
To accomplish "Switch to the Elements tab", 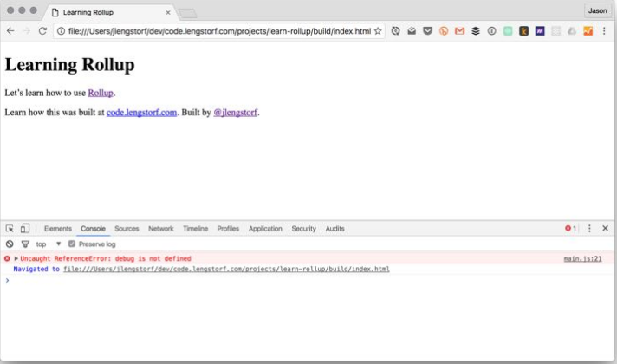I will click(58, 229).
